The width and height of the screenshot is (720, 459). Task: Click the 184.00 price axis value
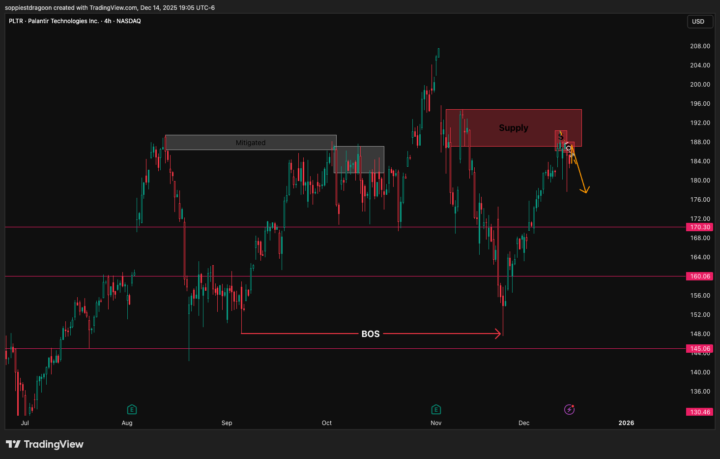(700, 162)
